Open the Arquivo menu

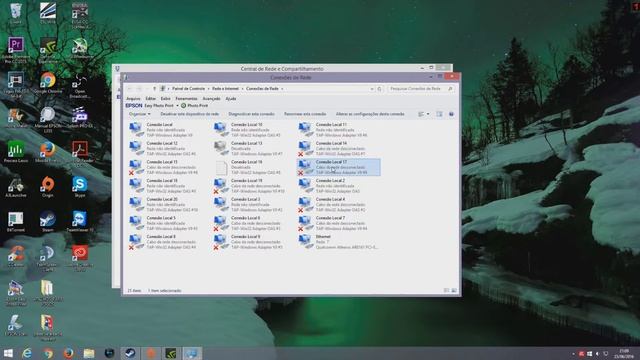[x=133, y=99]
